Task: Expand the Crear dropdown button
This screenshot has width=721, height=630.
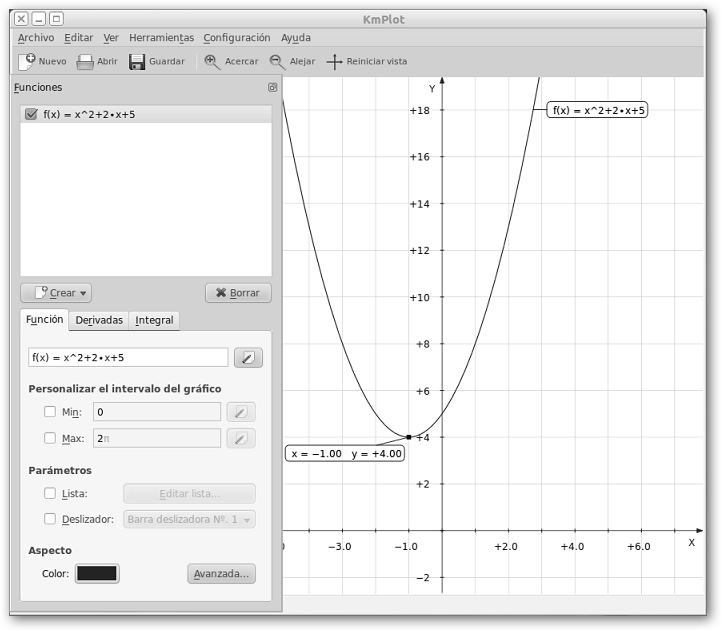Action: (x=56, y=293)
